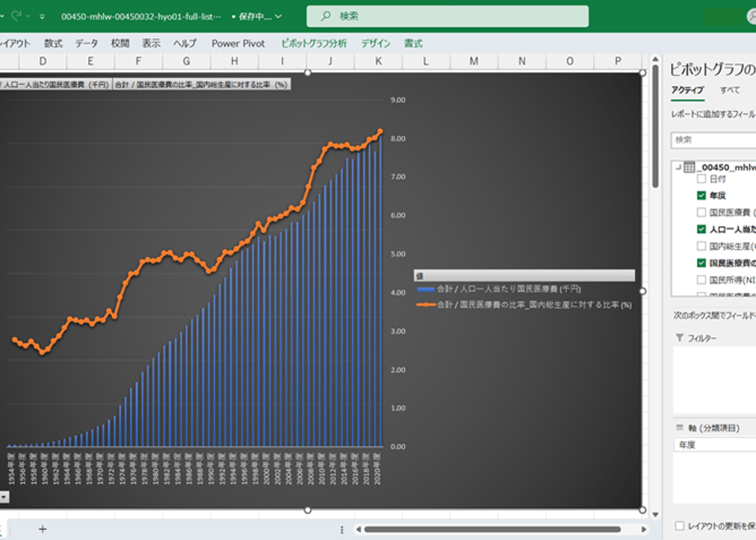This screenshot has height=540, width=756.
Task: Uncheck the 人口一人当た field checkbox
Action: [701, 229]
